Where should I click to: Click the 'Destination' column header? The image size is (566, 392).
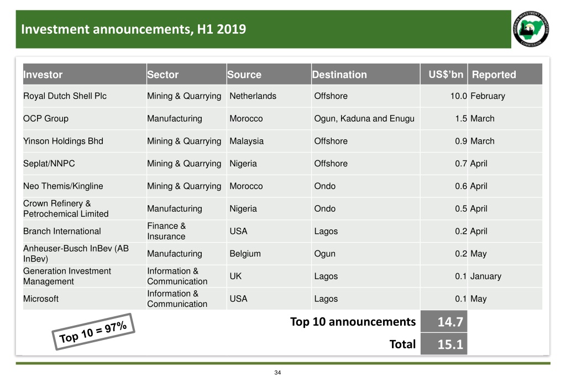tap(366, 74)
